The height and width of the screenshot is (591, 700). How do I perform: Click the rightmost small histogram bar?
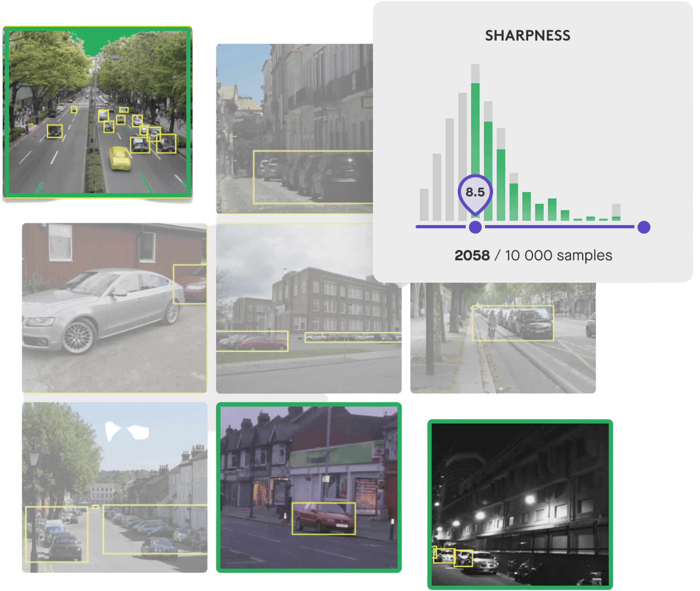click(x=616, y=213)
